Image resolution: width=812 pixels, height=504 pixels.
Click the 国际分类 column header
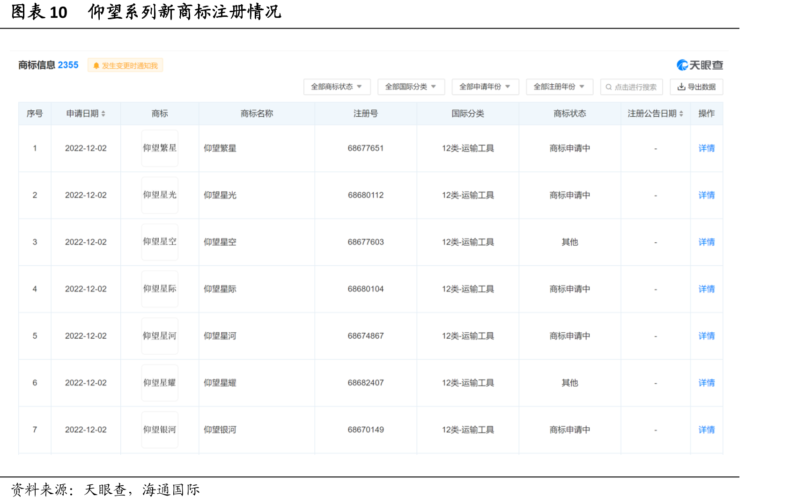click(x=468, y=114)
